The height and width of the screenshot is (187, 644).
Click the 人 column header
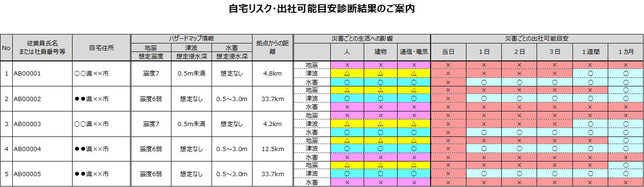tap(347, 52)
